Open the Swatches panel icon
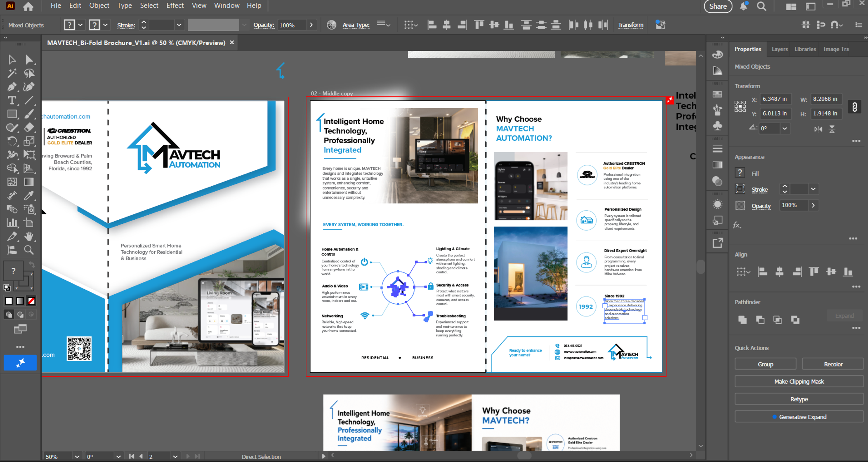Viewport: 868px width, 462px height. click(717, 95)
